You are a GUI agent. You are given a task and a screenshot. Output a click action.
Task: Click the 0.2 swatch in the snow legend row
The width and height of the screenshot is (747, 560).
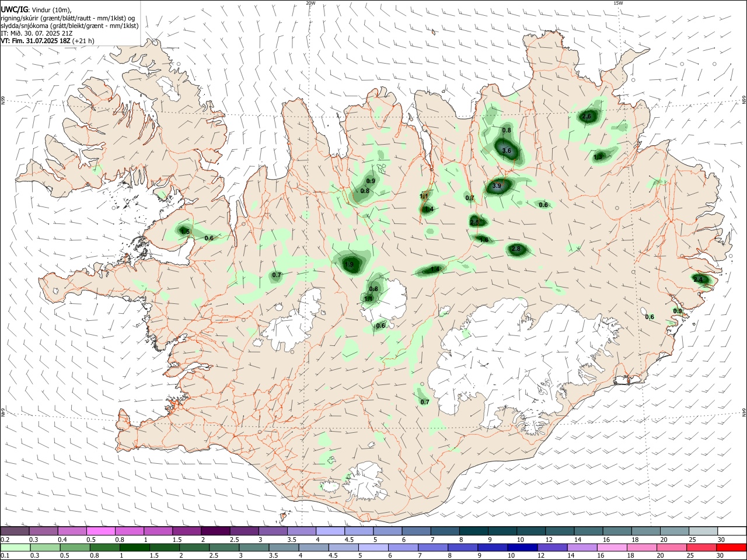click(x=15, y=531)
